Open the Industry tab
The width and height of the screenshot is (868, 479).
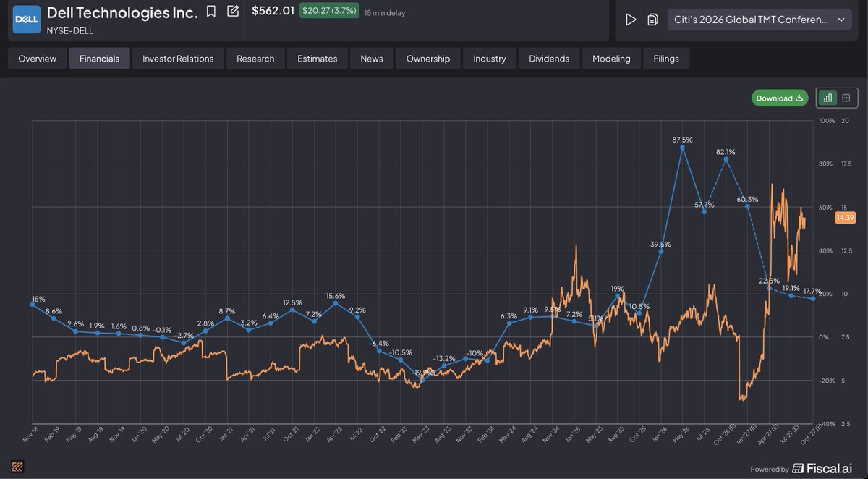coord(490,59)
